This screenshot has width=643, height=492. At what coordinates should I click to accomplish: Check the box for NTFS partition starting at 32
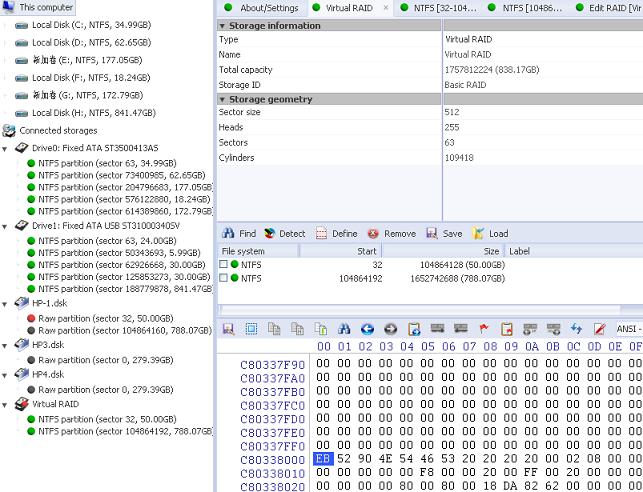coord(223,264)
